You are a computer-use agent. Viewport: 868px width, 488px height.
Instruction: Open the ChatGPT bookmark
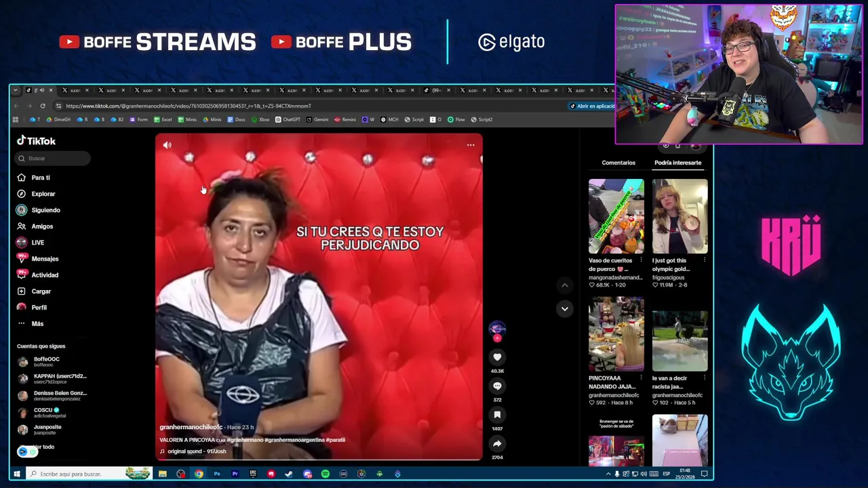(288, 119)
